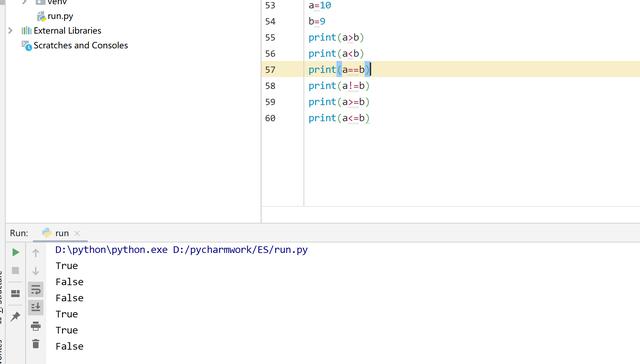Viewport: 640px width, 364px height.
Task: Select Scratches and Consoles item
Action: [x=81, y=45]
